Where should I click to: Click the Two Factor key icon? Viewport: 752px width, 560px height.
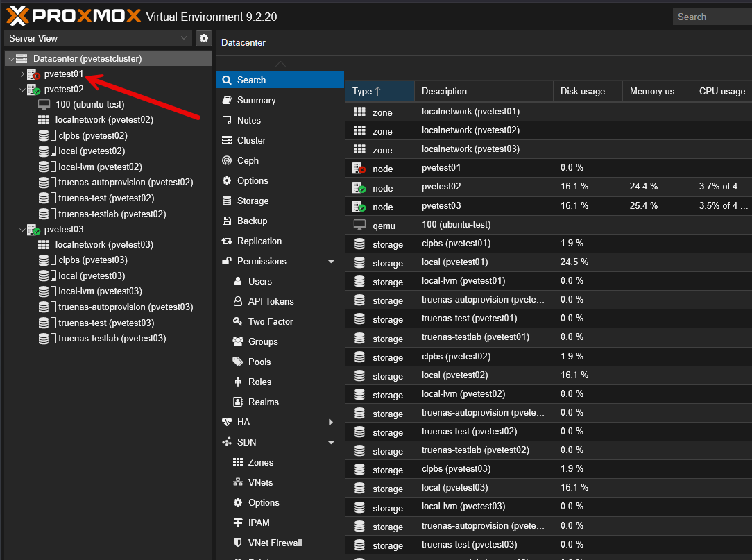238,321
